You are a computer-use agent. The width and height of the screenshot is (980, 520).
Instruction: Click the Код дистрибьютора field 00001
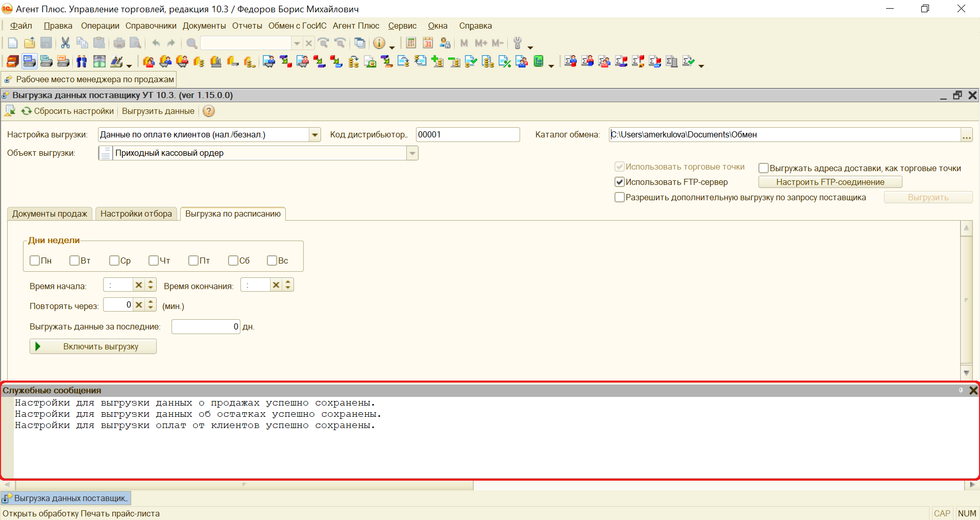coord(468,135)
